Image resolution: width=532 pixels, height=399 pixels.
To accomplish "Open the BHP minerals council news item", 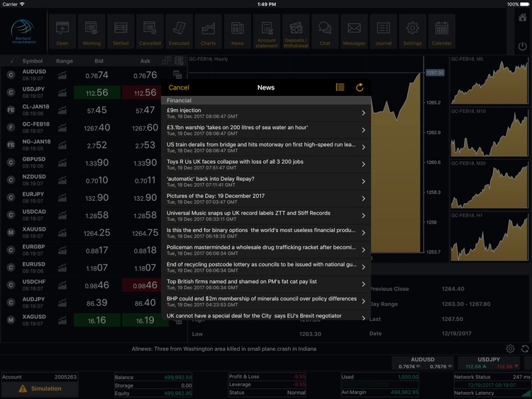I will pyautogui.click(x=266, y=301).
